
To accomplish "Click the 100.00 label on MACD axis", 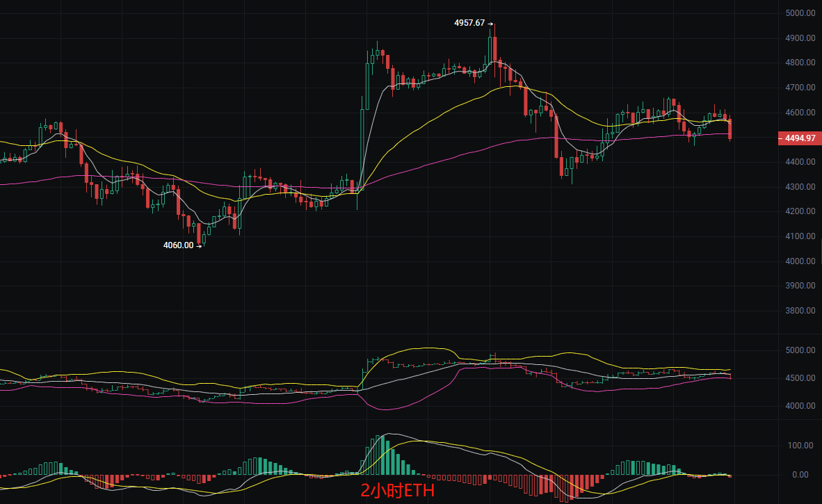I will (800, 446).
